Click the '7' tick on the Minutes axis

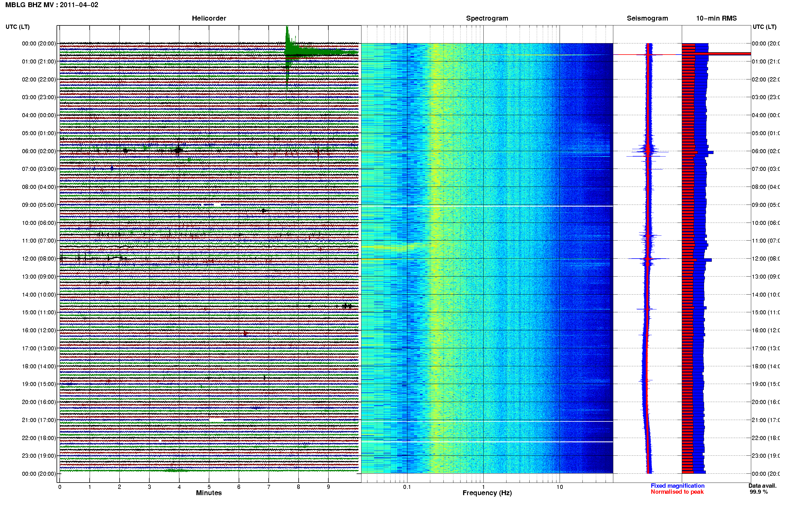tap(269, 487)
